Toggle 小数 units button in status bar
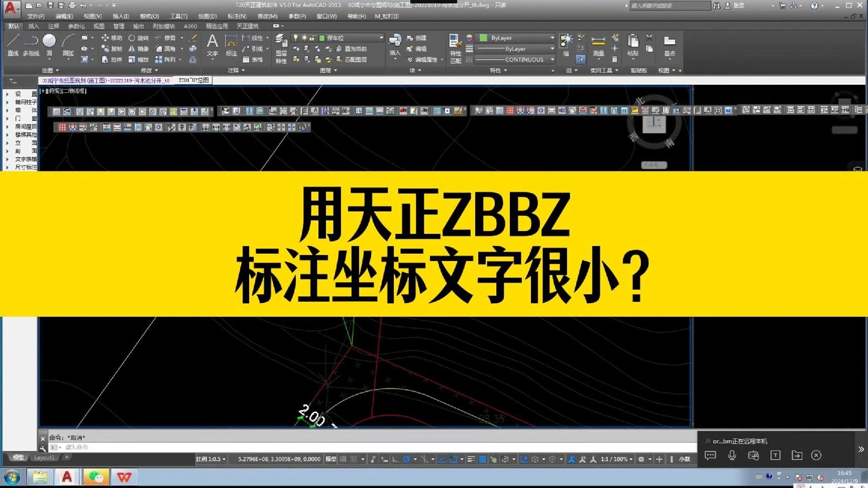This screenshot has height=488, width=868. click(684, 459)
